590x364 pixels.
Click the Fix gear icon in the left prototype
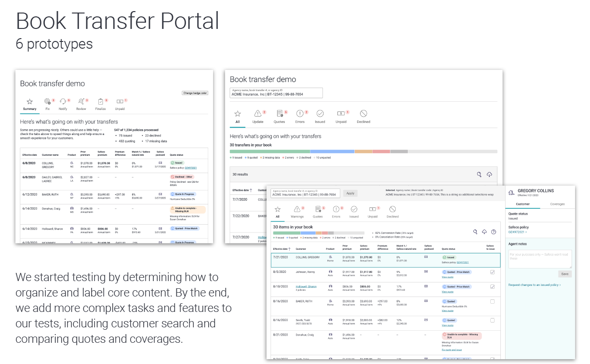[x=47, y=102]
